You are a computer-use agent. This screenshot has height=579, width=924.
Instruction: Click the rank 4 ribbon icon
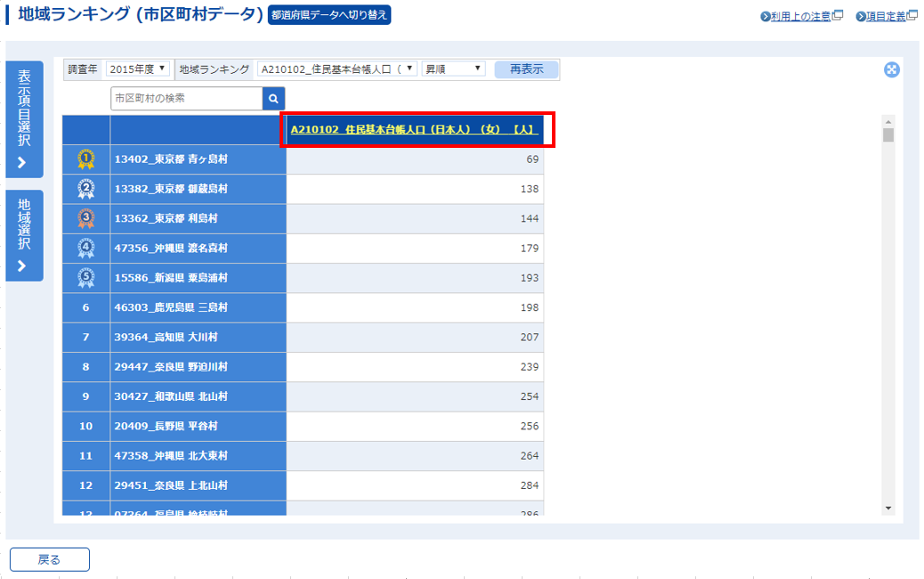point(85,249)
